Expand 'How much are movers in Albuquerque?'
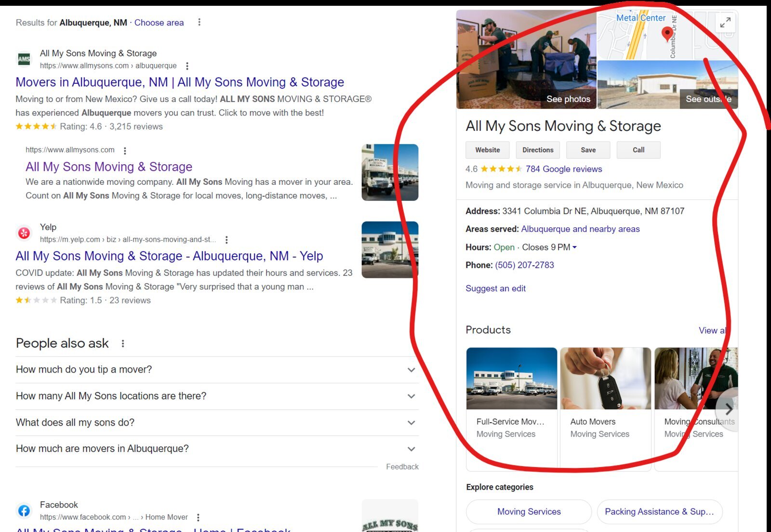 [x=217, y=449]
